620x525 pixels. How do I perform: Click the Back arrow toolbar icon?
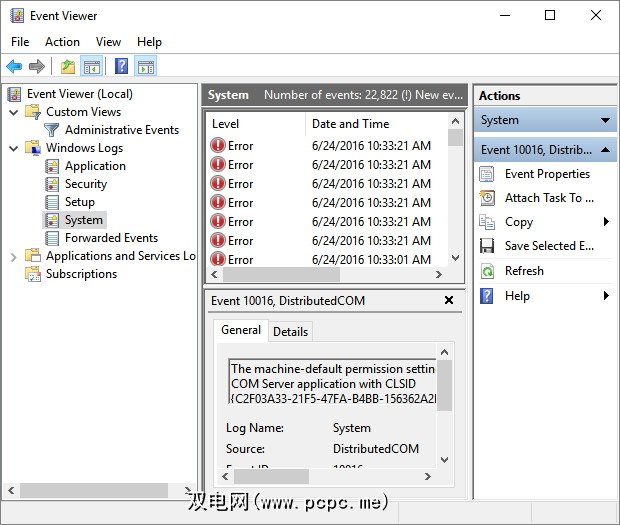point(14,67)
